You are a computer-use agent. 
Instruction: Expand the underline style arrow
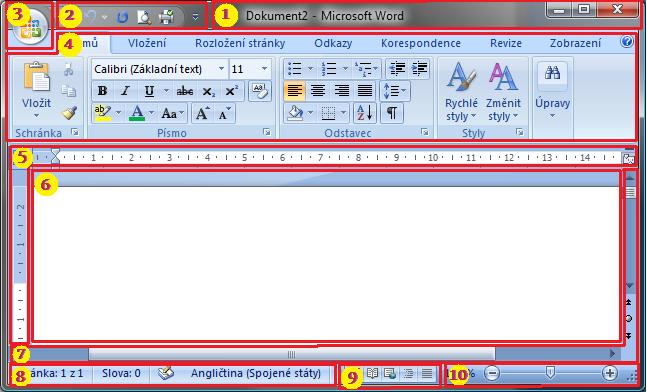coord(166,91)
